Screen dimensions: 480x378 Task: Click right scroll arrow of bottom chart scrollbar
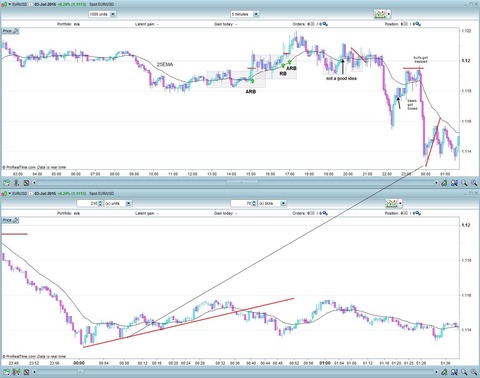click(436, 372)
